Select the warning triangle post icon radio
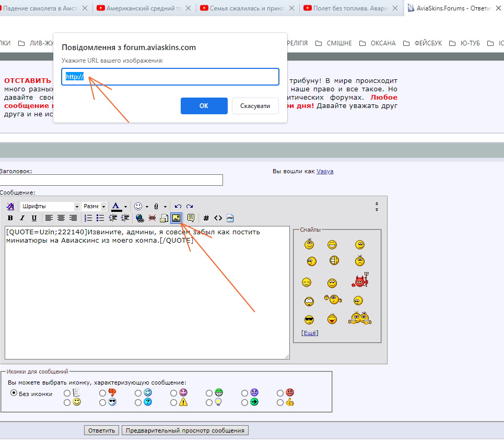 pyautogui.click(x=173, y=402)
